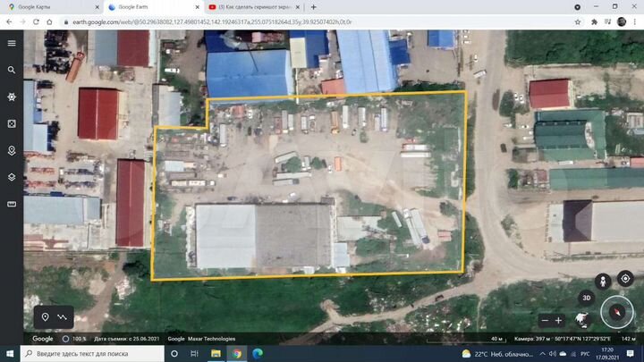The image size is (644, 362).
Task: Open Map Style layers icon
Action: tap(12, 177)
